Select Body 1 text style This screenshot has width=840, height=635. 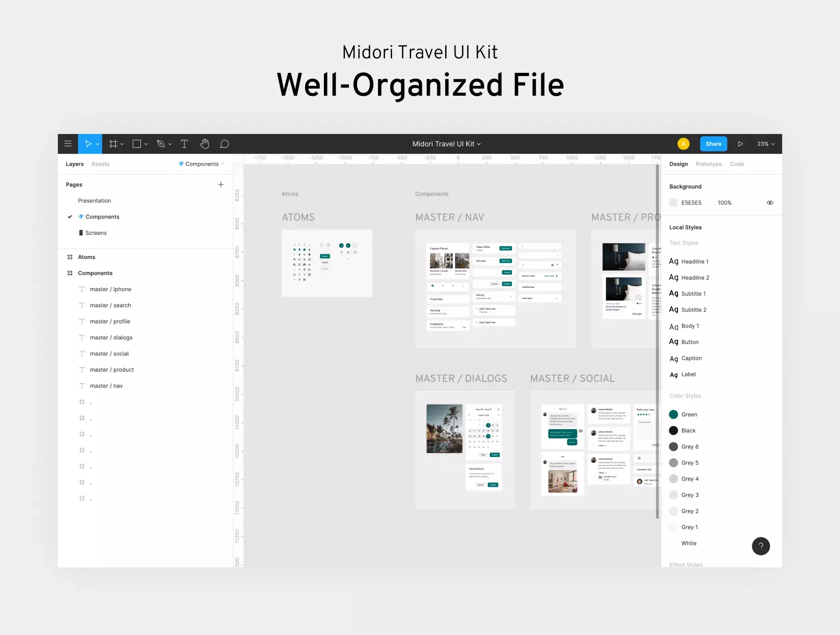tap(684, 326)
